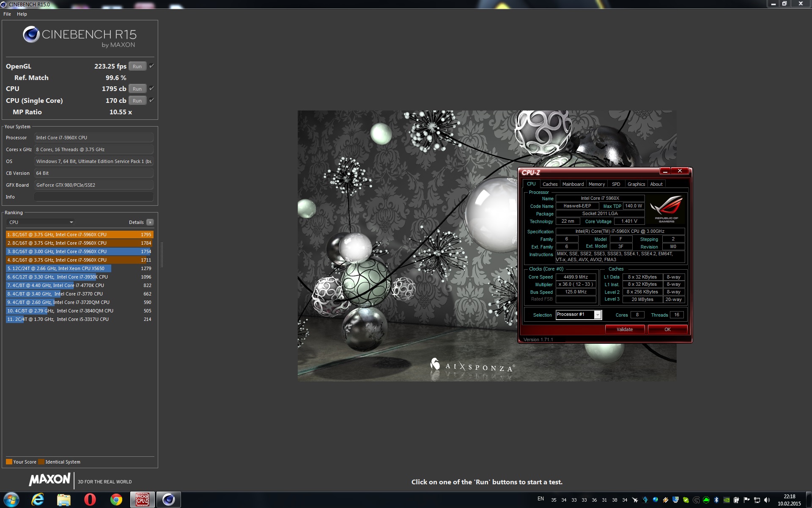Open the Windows Explorer folder icon
Screen dimensions: 812x508
click(x=63, y=500)
